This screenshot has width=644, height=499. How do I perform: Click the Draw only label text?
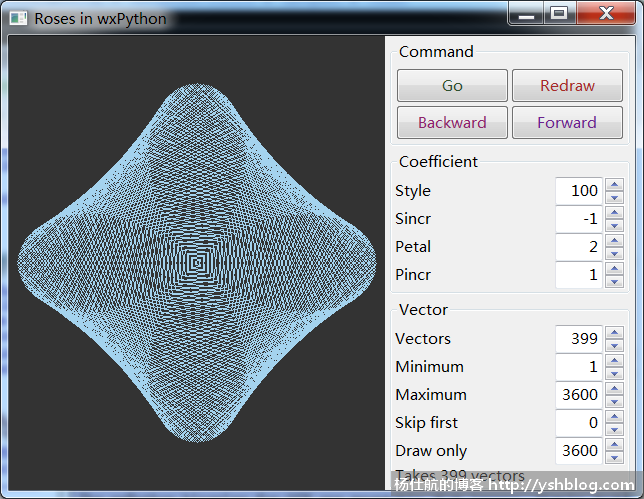pos(431,451)
